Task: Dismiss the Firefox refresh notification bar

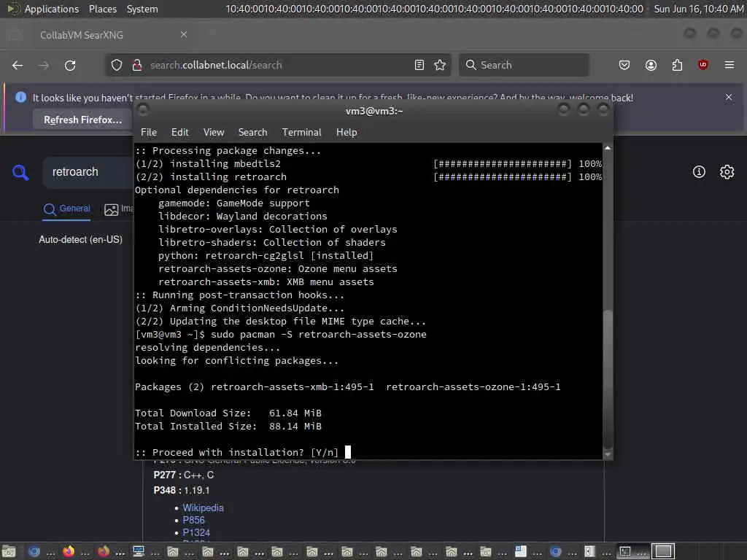Action: (729, 97)
